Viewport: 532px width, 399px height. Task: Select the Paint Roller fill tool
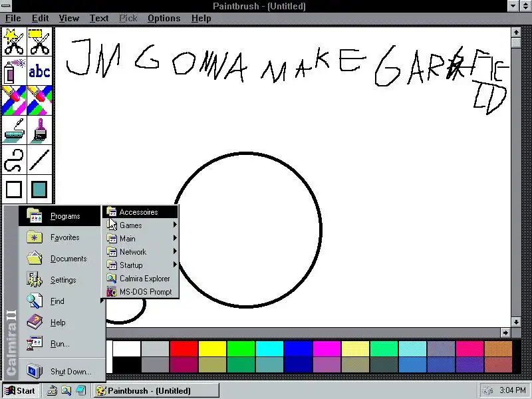point(14,130)
